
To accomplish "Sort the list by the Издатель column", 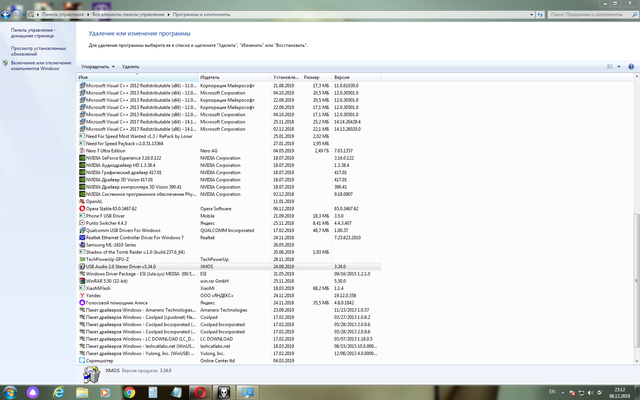I will point(235,77).
